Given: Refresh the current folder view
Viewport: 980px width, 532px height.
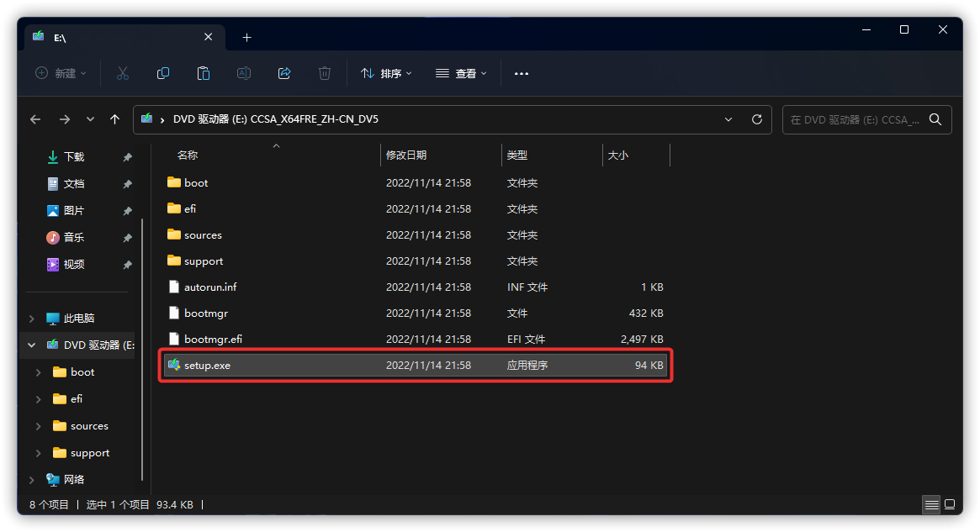Looking at the screenshot, I should [x=756, y=119].
